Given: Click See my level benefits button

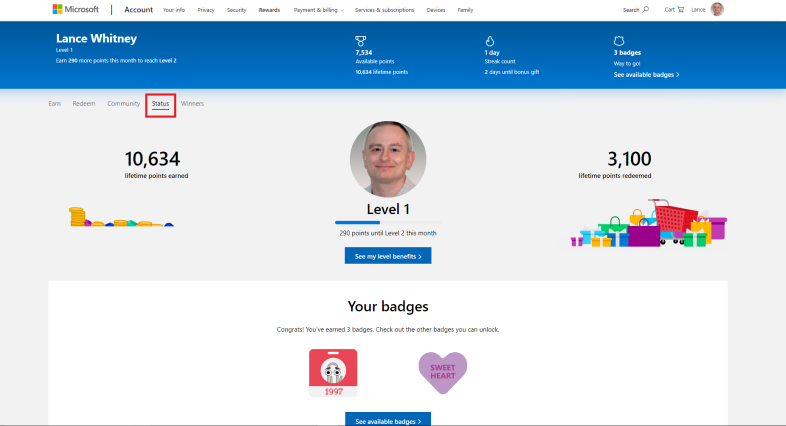Looking at the screenshot, I should [388, 256].
